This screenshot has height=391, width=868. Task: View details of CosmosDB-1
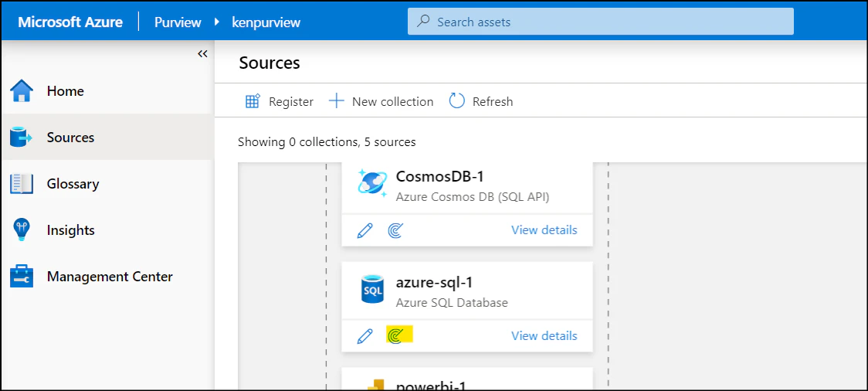pos(544,229)
